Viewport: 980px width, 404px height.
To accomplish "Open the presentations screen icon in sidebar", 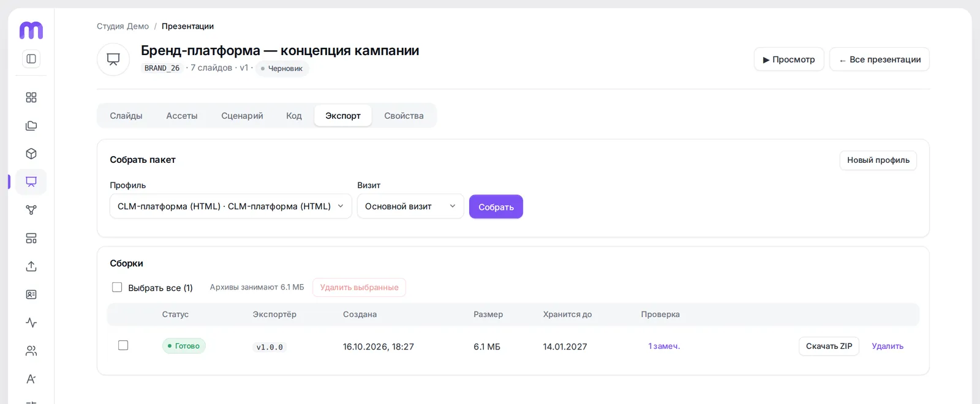I will pos(31,182).
